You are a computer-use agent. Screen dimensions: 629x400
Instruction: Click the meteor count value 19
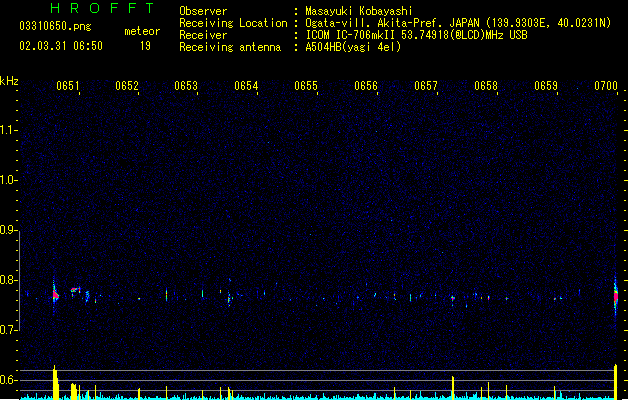tap(145, 46)
